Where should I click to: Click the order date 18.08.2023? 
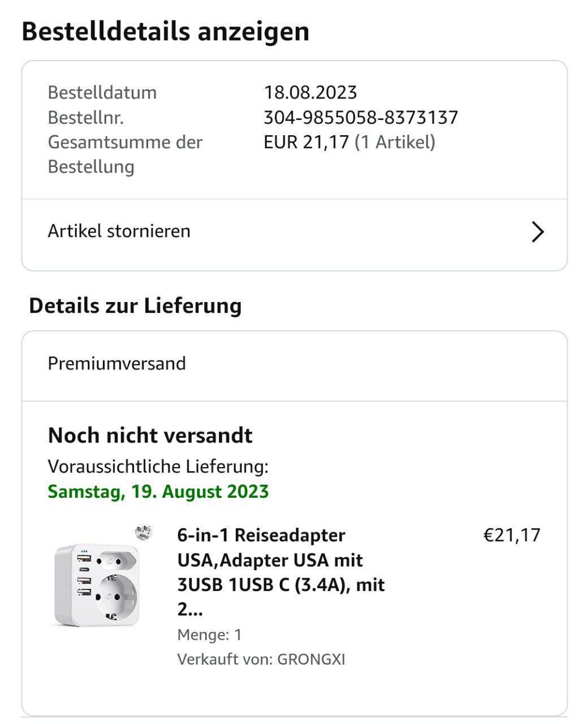pos(310,93)
